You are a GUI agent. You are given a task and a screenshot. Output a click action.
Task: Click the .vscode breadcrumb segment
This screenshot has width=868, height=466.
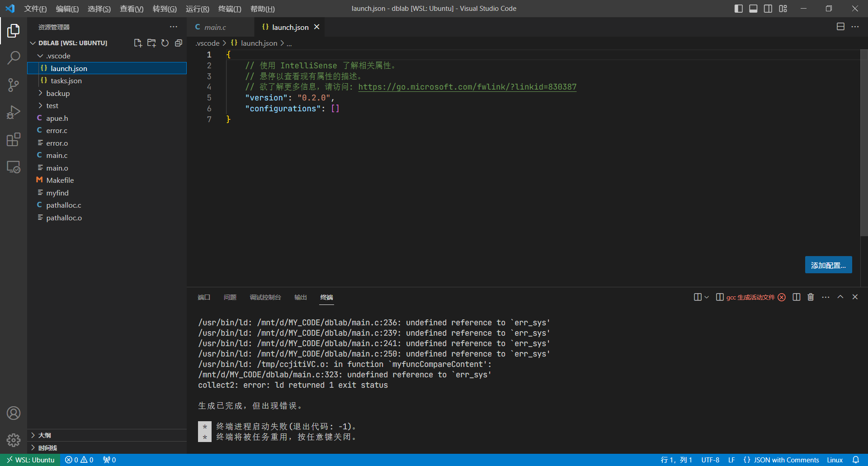208,43
